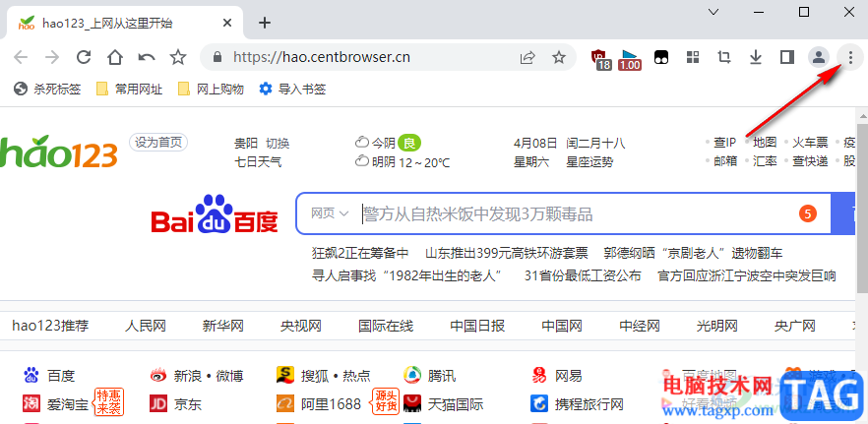Select the 央视网 tab
The height and width of the screenshot is (424, 868).
pyautogui.click(x=300, y=326)
